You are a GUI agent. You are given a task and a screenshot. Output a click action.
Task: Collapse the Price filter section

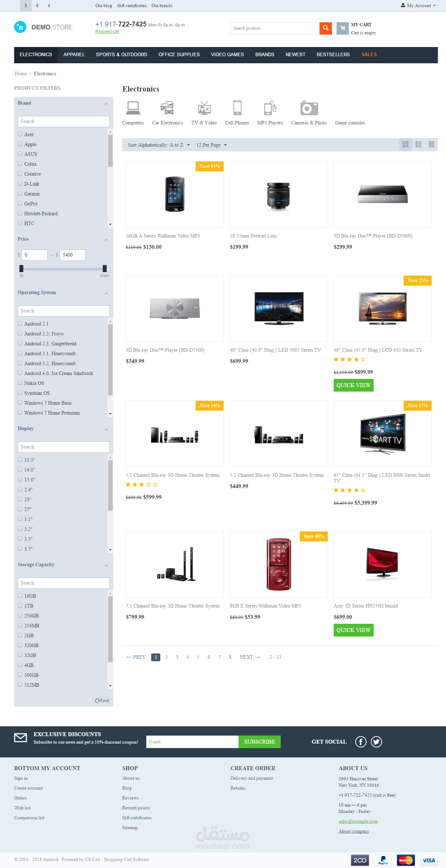click(106, 240)
